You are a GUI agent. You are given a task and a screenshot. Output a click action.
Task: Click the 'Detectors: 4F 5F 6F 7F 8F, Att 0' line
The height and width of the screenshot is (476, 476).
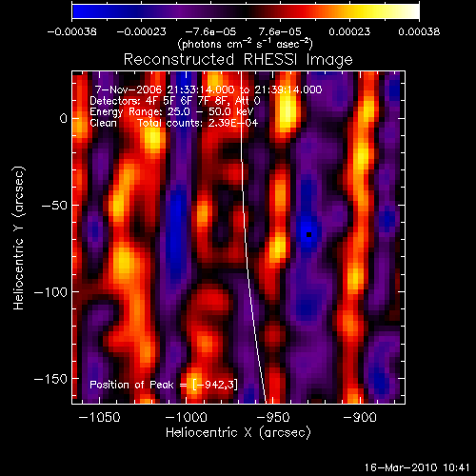tap(175, 101)
